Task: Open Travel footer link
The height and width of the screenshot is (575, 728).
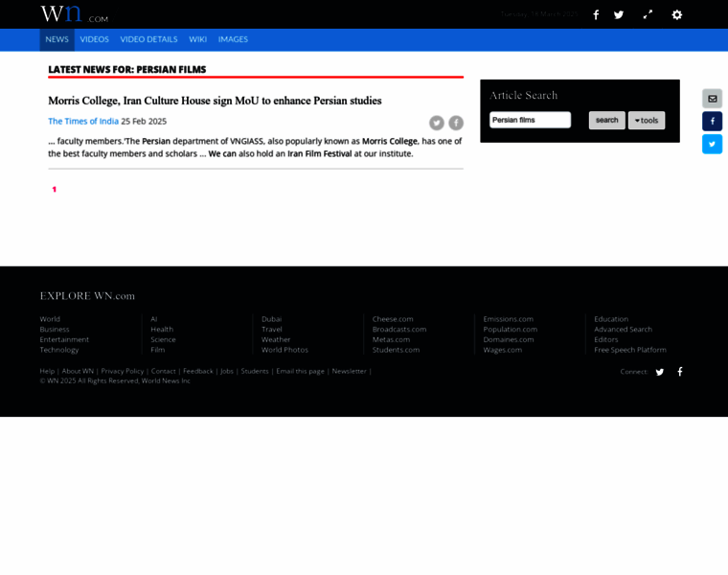Action: (x=272, y=330)
